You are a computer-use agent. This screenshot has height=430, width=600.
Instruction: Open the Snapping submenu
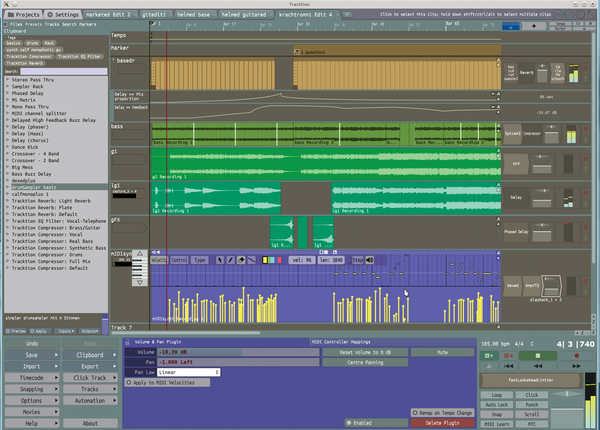tap(32, 389)
